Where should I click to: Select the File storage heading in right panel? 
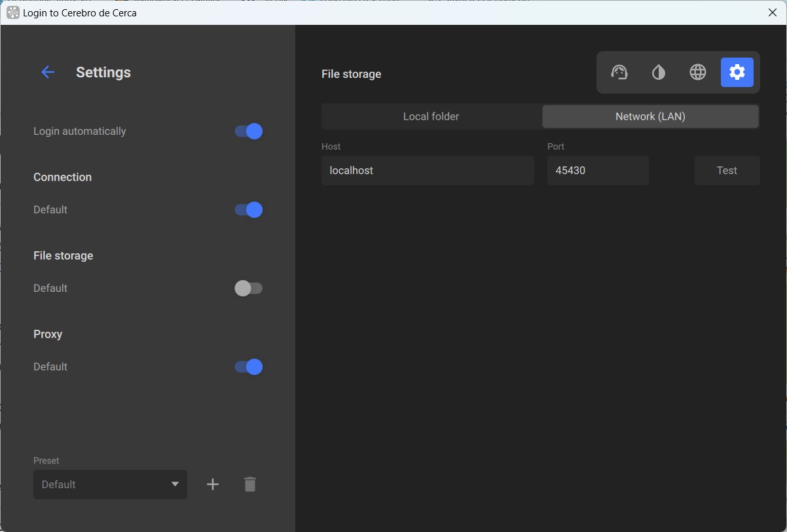352,74
